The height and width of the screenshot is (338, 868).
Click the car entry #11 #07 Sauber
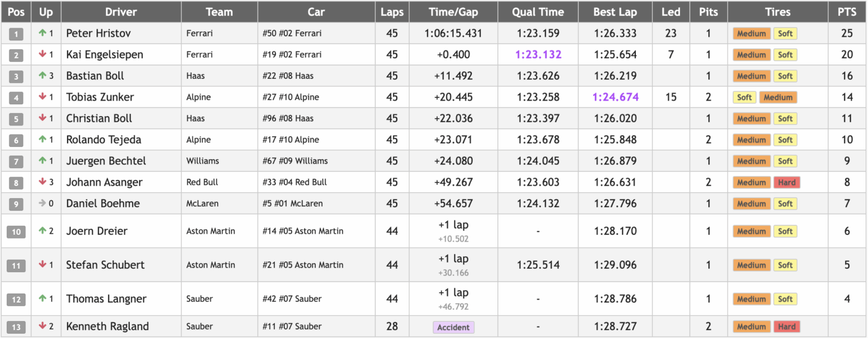(x=292, y=327)
